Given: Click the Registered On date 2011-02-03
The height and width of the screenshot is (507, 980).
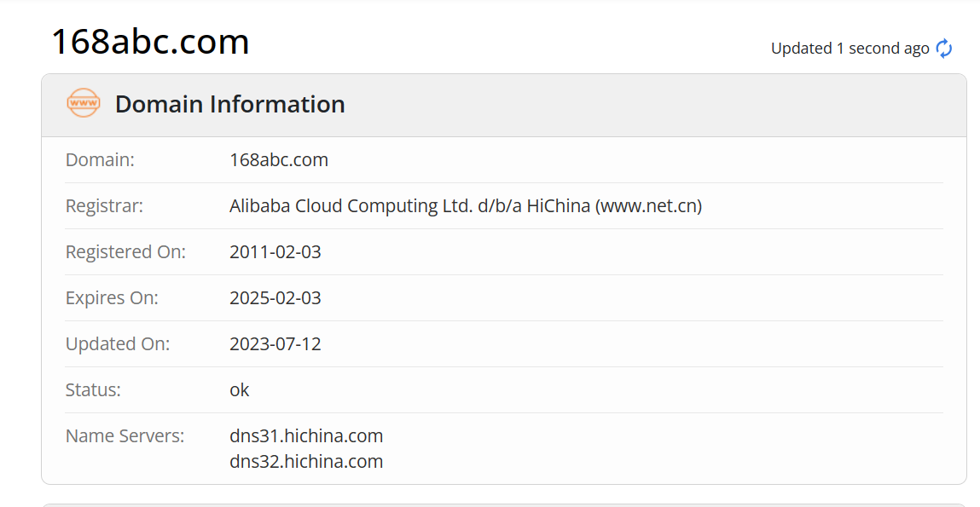Looking at the screenshot, I should pos(275,251).
